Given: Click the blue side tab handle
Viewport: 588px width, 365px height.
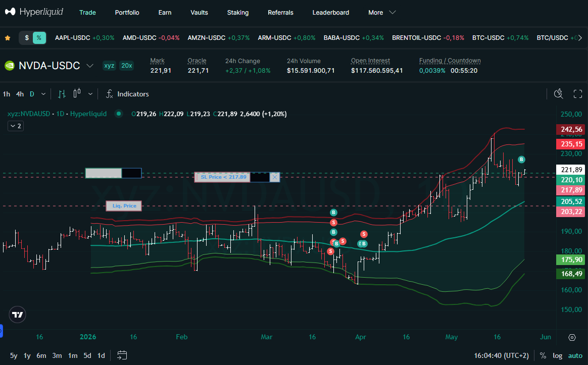Looking at the screenshot, I should coord(1,331).
